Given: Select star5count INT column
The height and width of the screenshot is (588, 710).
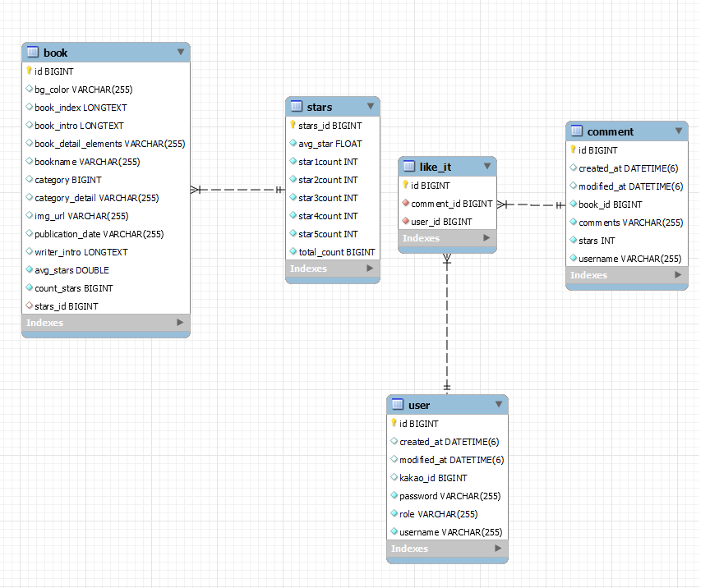Looking at the screenshot, I should 333,234.
